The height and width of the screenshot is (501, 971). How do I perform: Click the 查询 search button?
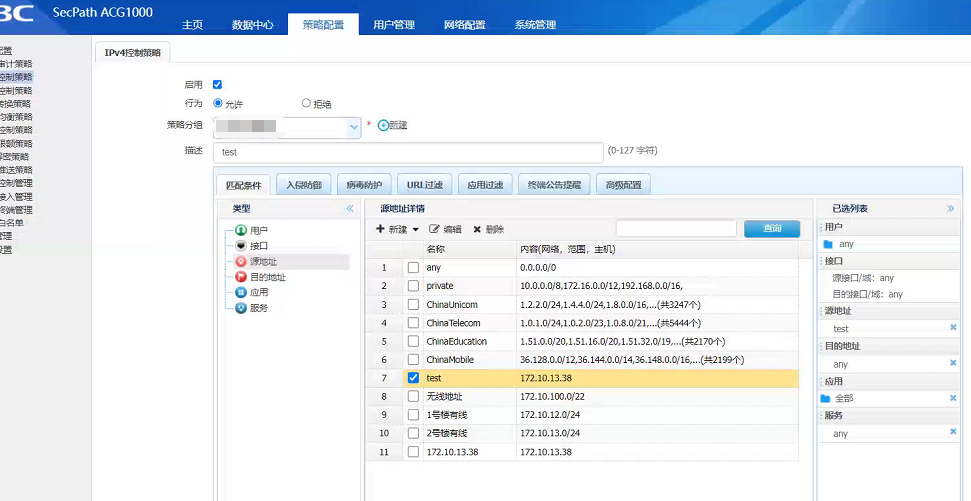(x=772, y=229)
